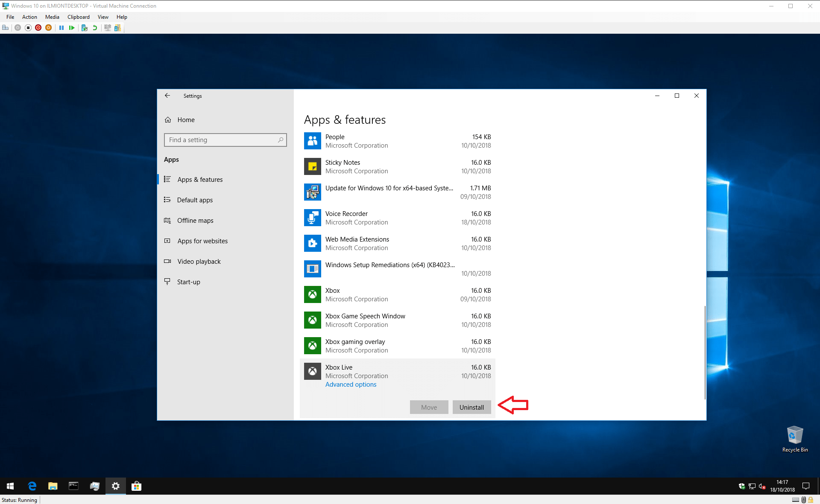Viewport: 820px width, 504px height.
Task: Maximize the Settings window
Action: pyautogui.click(x=677, y=96)
